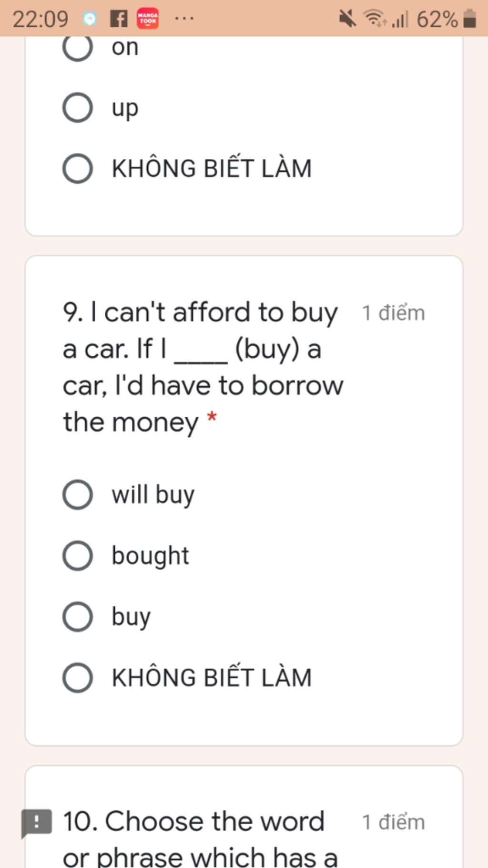Select KHÔNG BIẾT LÀM below the "up" option
The width and height of the screenshot is (488, 868).
click(x=78, y=168)
